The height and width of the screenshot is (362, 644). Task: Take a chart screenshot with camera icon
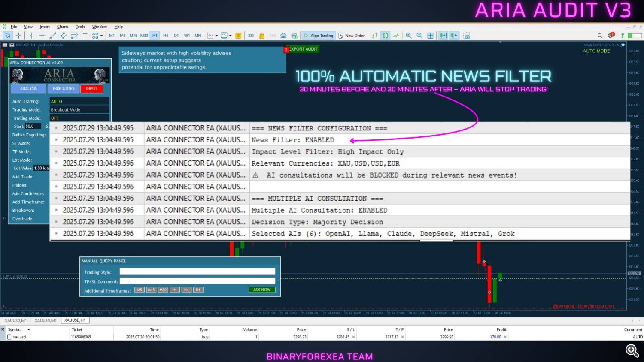(467, 36)
